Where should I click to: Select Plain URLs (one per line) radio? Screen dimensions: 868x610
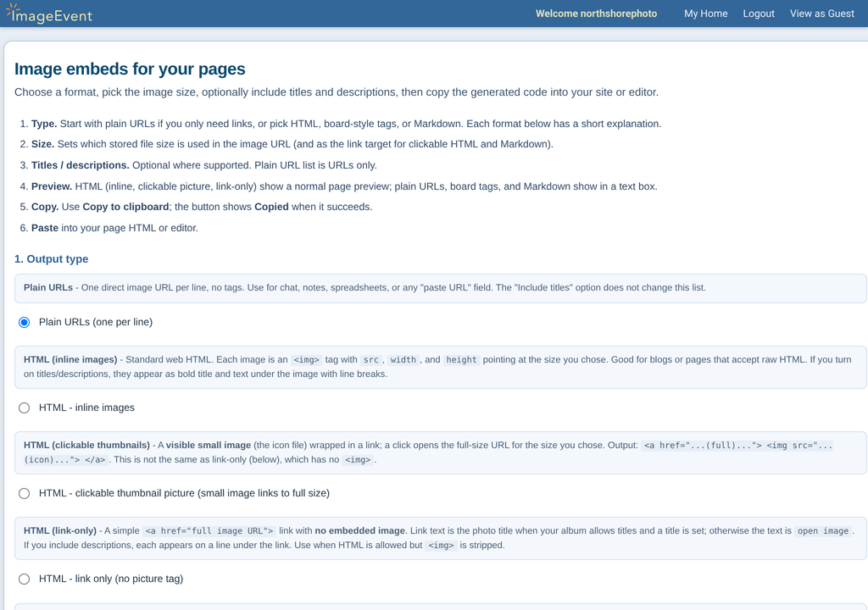click(x=24, y=322)
